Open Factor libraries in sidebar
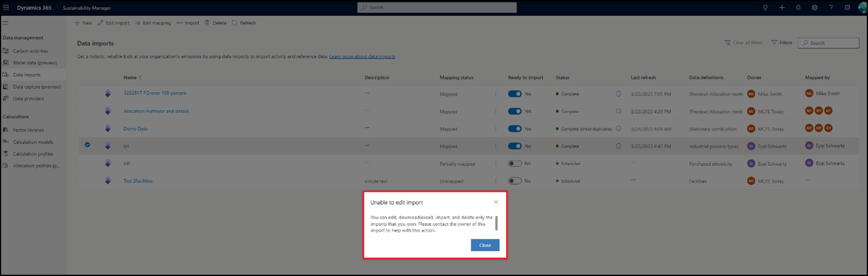 click(x=29, y=130)
